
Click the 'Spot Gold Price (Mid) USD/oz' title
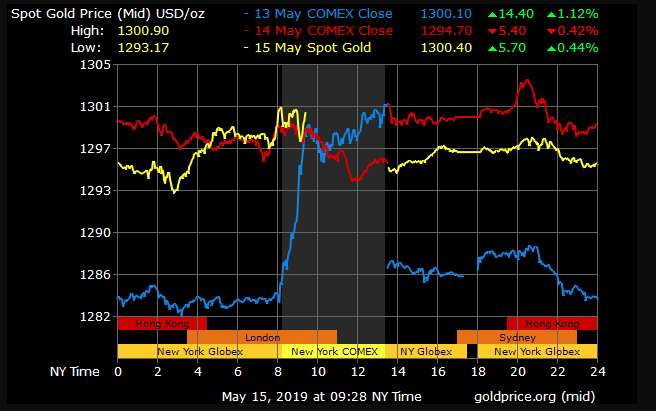[x=108, y=14]
